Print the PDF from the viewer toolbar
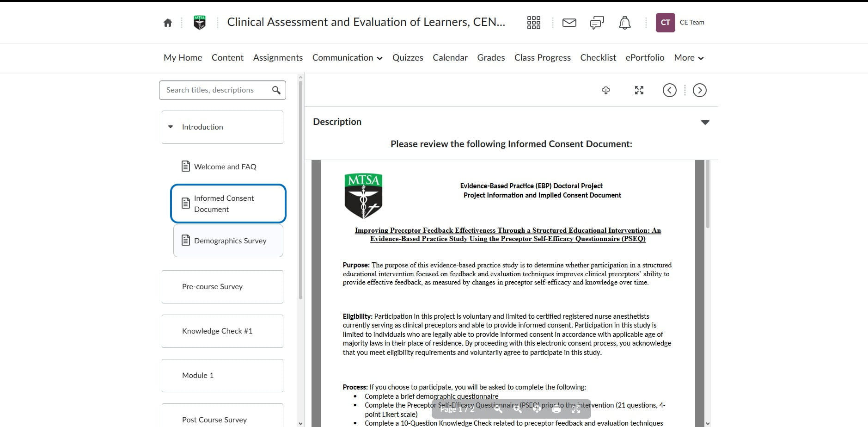 556,409
